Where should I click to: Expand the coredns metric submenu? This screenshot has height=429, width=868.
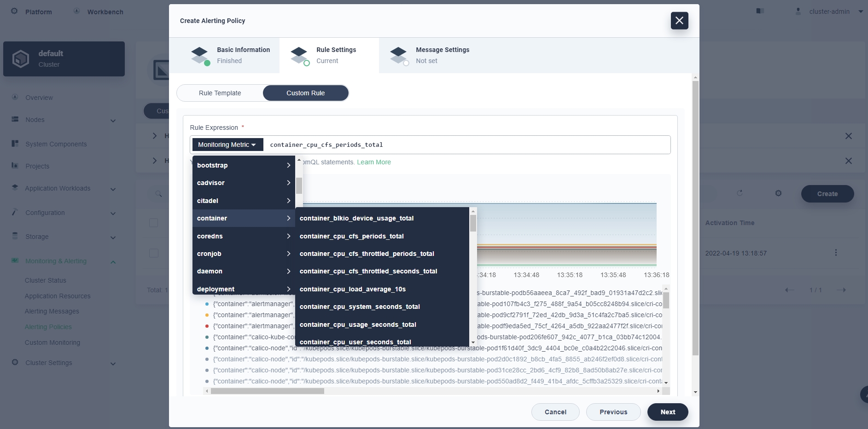(243, 236)
